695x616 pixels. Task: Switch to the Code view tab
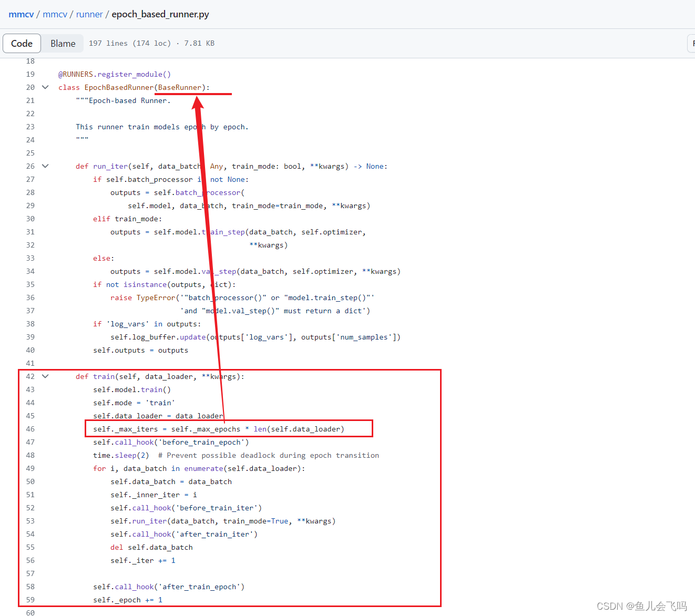22,44
